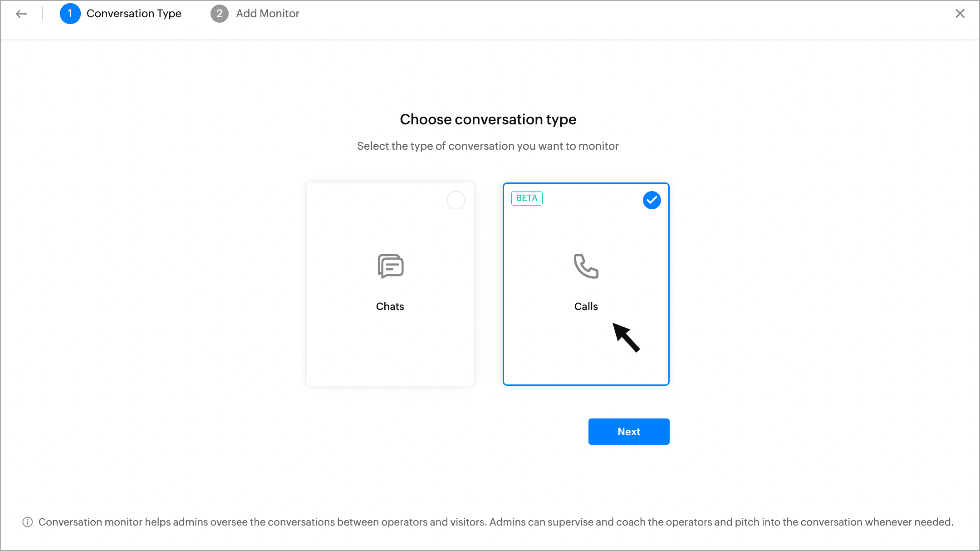980x551 pixels.
Task: Click the BETA badge on Calls card
Action: [x=527, y=198]
